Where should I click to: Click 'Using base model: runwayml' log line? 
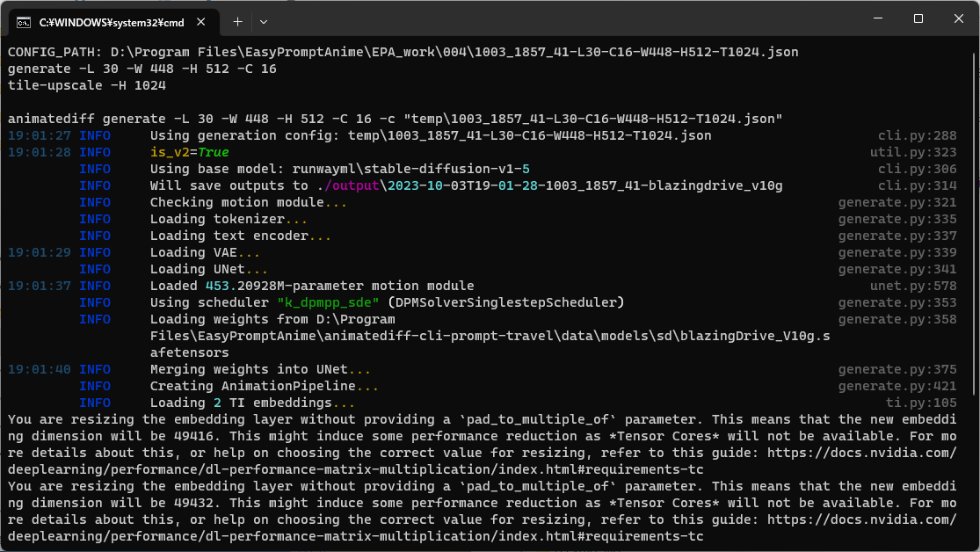click(x=340, y=170)
